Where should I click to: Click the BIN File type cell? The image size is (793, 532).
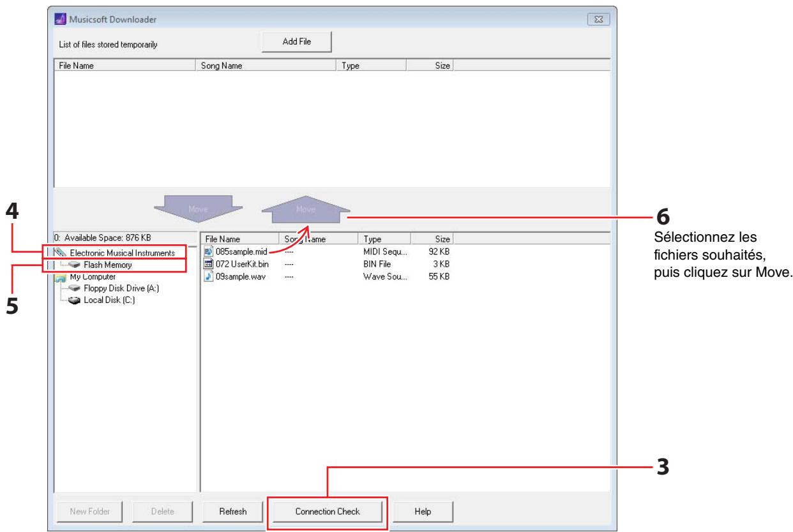point(377,263)
